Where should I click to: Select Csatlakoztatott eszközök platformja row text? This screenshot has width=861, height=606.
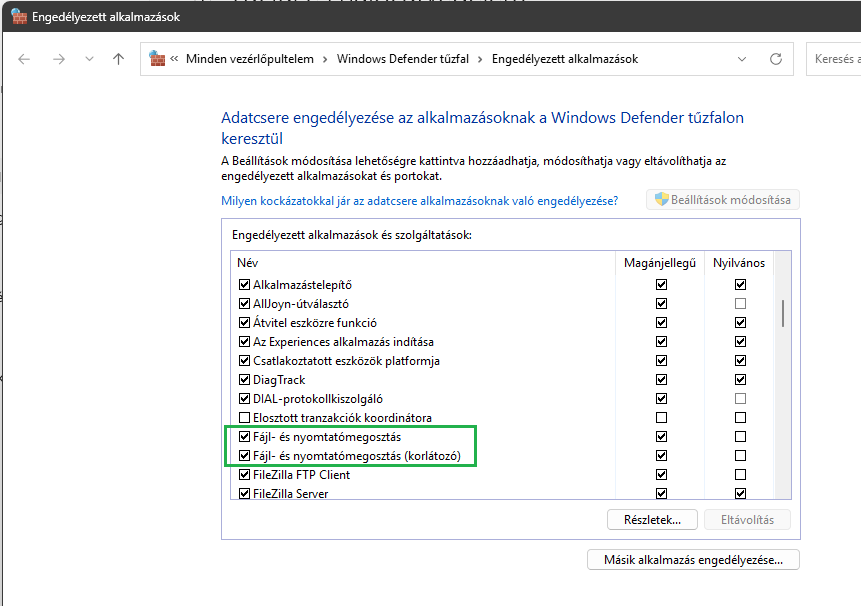point(346,361)
